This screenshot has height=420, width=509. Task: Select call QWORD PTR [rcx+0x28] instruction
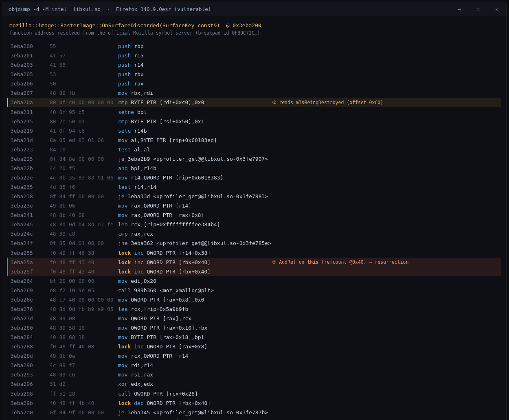[158, 394]
